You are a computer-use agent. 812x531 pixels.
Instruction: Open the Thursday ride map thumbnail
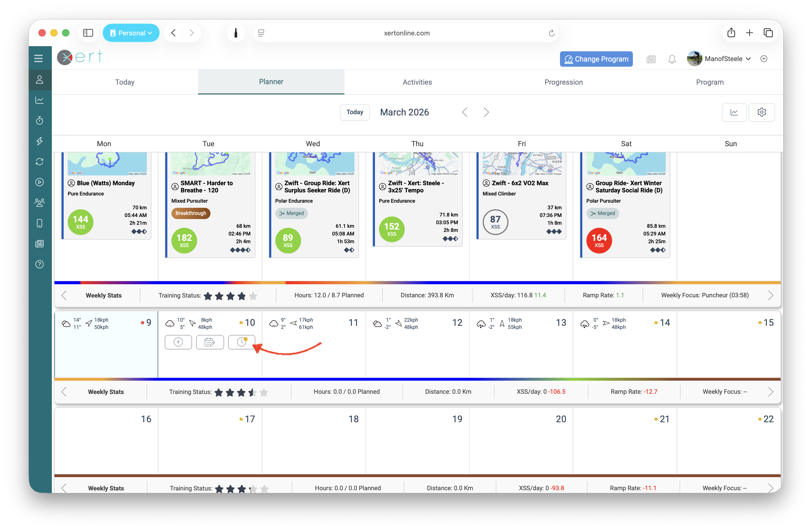pos(418,164)
